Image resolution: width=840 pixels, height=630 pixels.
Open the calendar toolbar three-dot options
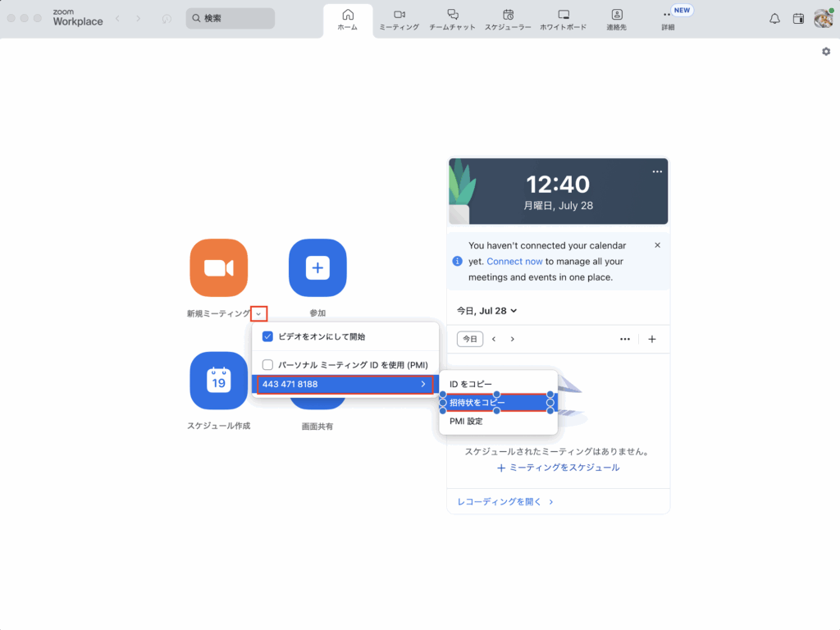tap(624, 339)
